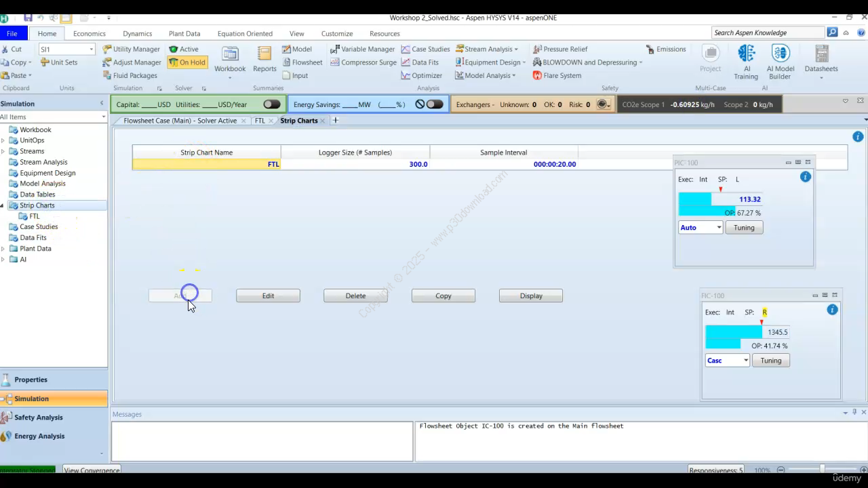This screenshot has height=488, width=868.
Task: Switch to Properties environment
Action: 54,380
